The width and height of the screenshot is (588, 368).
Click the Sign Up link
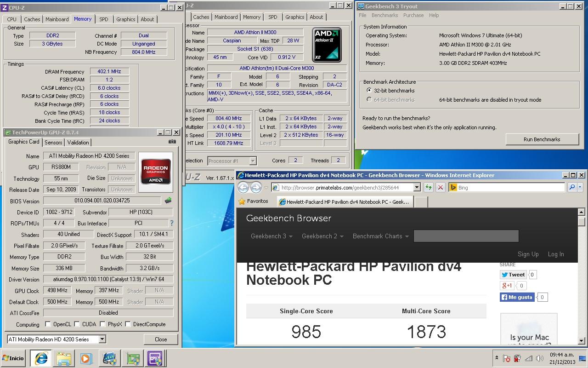coord(528,254)
